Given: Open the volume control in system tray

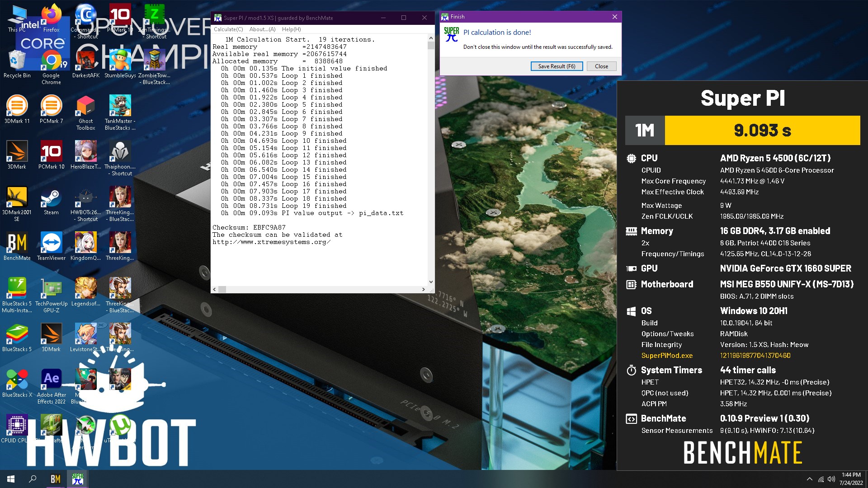Looking at the screenshot, I should pyautogui.click(x=831, y=479).
